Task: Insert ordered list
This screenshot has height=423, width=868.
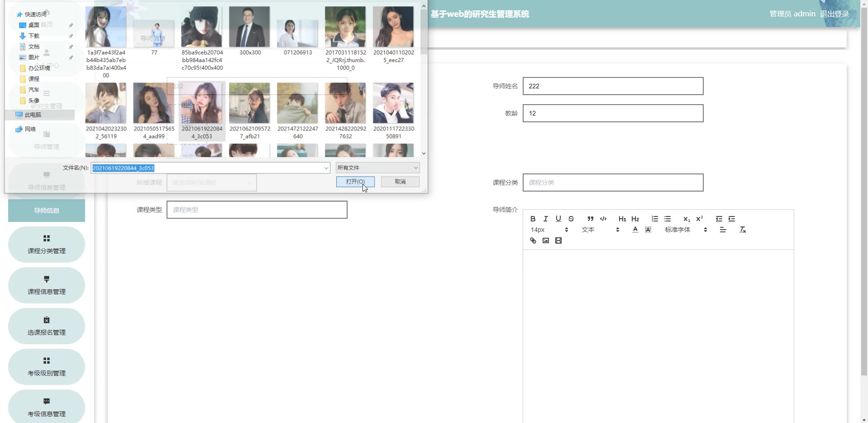Action: 654,219
